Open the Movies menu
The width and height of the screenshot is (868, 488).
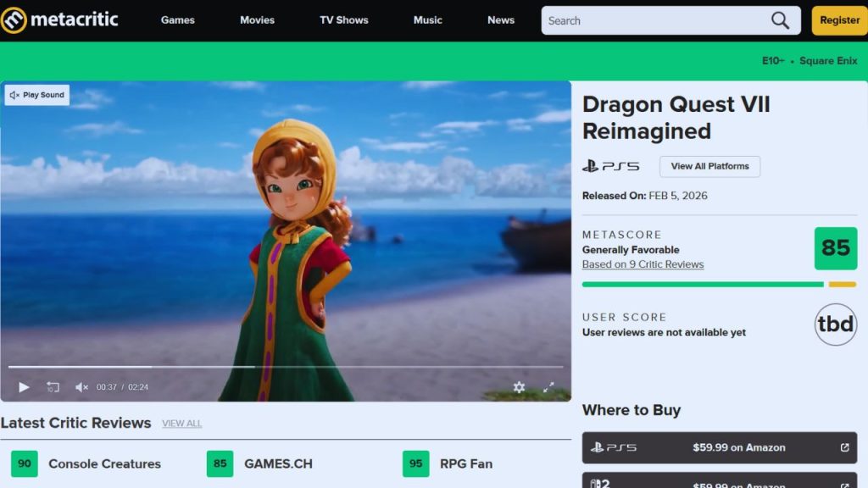(x=257, y=20)
